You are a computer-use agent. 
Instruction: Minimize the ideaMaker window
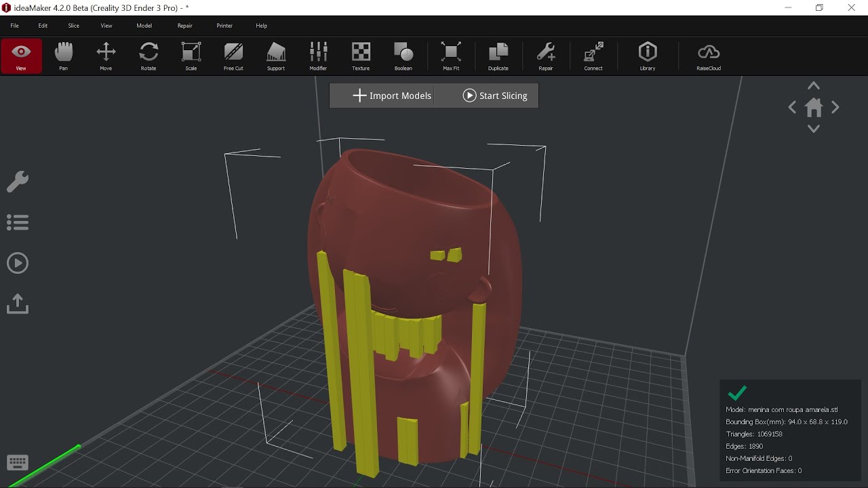[x=788, y=7]
